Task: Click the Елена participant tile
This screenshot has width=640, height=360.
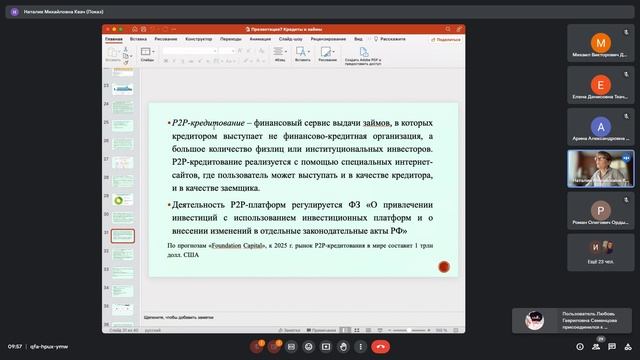Action: (600, 85)
